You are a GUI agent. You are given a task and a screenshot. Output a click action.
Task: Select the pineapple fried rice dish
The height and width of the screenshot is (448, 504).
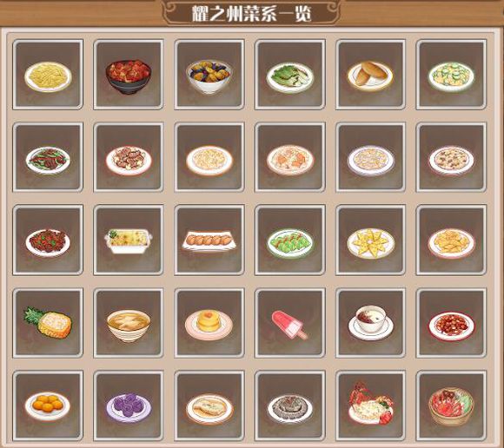pyautogui.click(x=48, y=323)
